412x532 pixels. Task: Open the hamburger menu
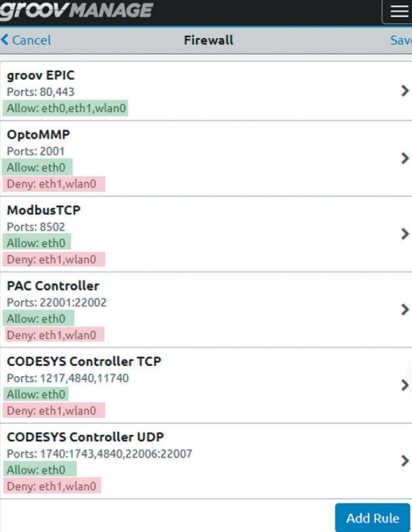tap(398, 12)
